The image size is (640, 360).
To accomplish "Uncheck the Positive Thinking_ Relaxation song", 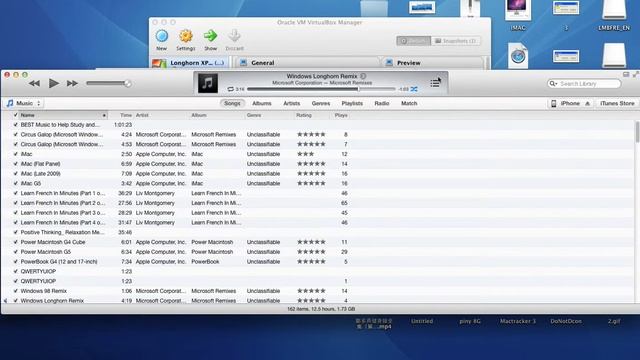I will [16, 232].
